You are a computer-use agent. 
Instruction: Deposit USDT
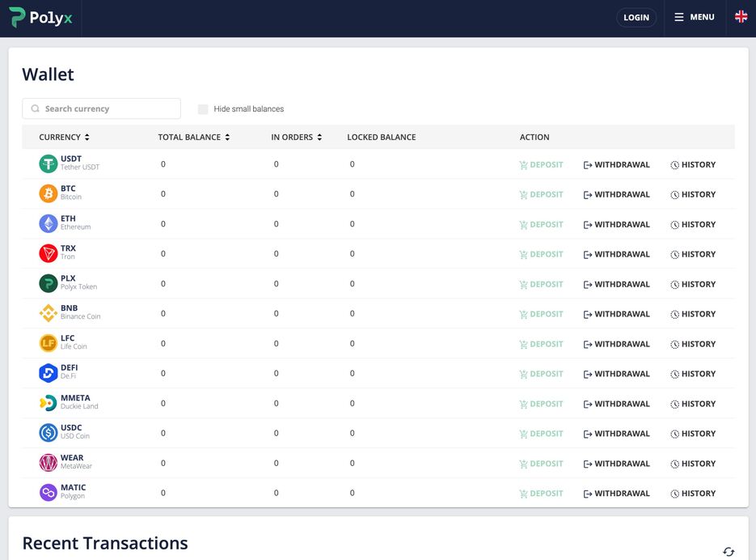tap(541, 164)
